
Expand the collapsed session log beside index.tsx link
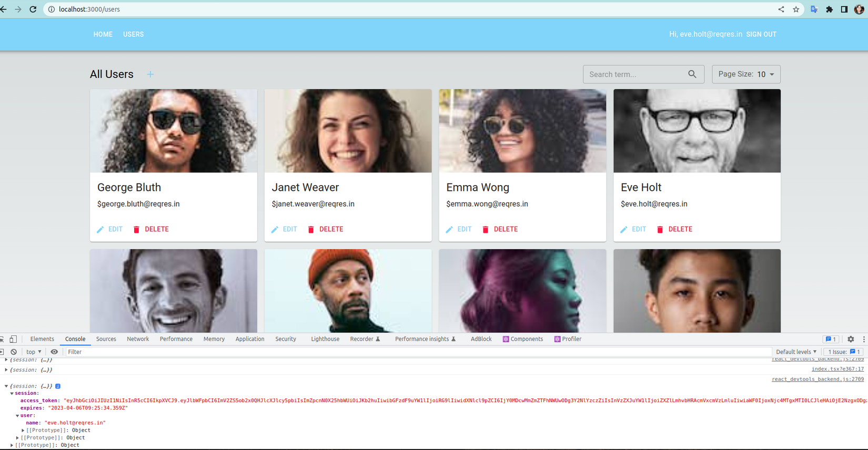coord(6,370)
